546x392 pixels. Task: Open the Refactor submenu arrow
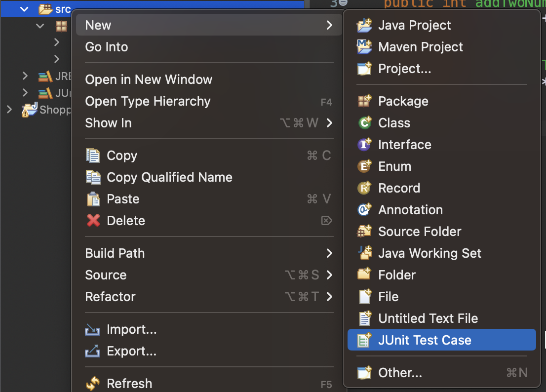(329, 297)
